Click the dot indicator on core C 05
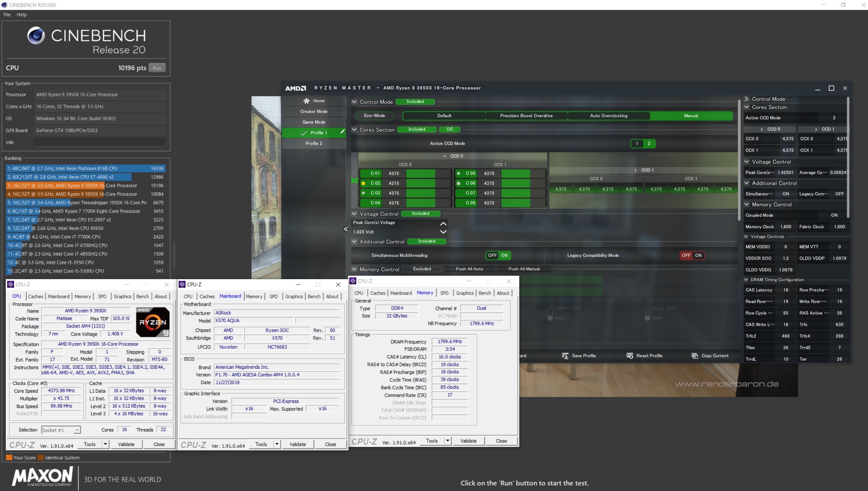Screen dimensions: 868x491 (458, 173)
